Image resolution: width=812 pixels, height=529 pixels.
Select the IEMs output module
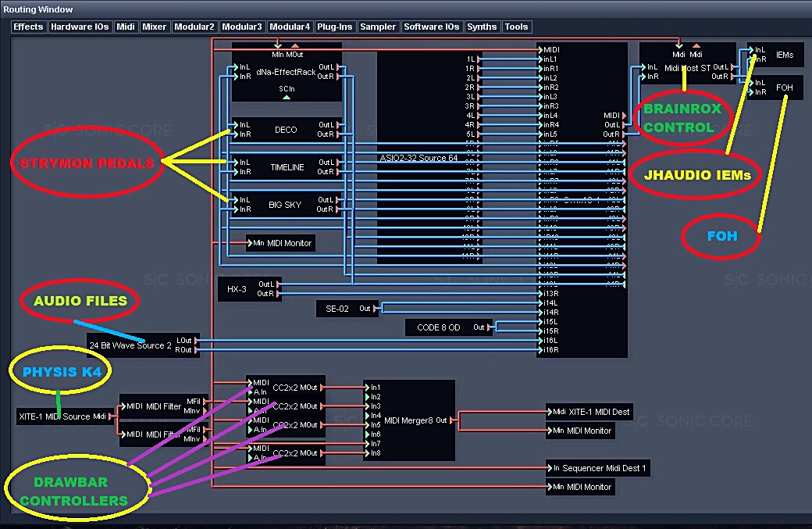[x=784, y=55]
